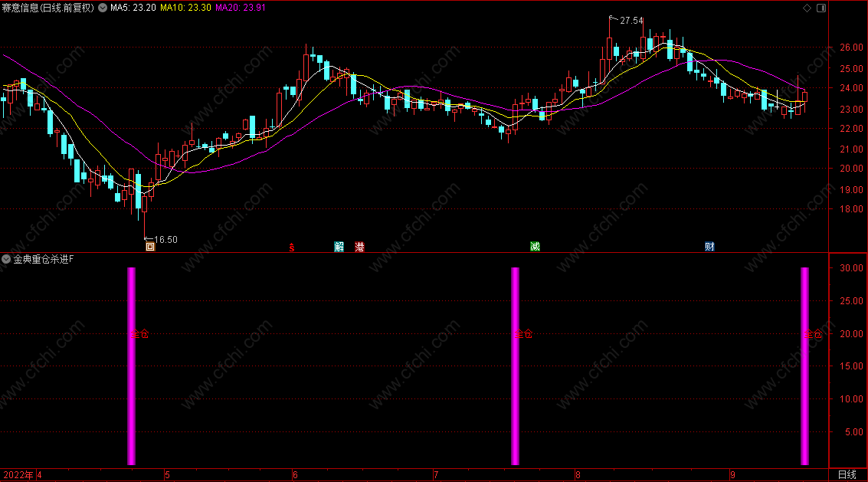
Task: Click the 5.00 indicator axis label
Action: click(854, 432)
